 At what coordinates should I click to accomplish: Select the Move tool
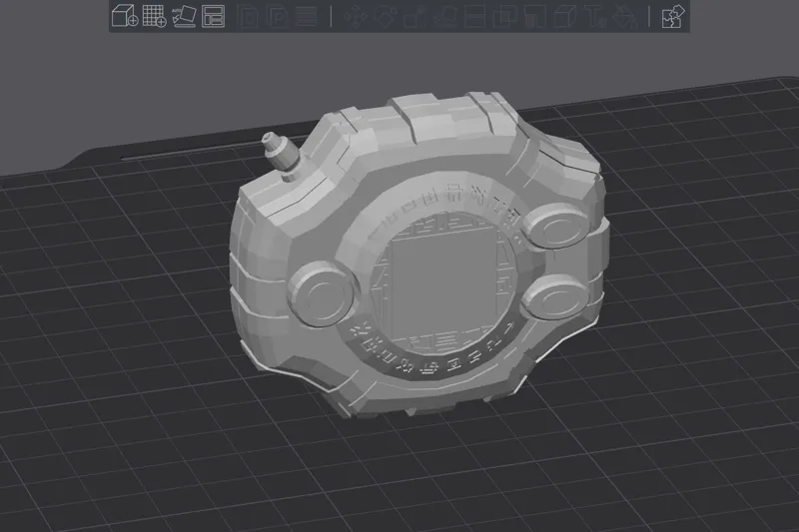(356, 16)
